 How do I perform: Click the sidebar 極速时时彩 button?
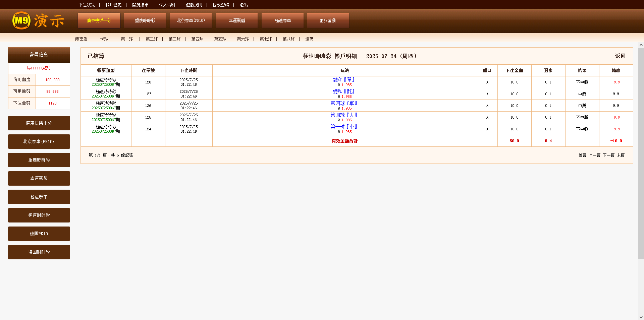39,215
